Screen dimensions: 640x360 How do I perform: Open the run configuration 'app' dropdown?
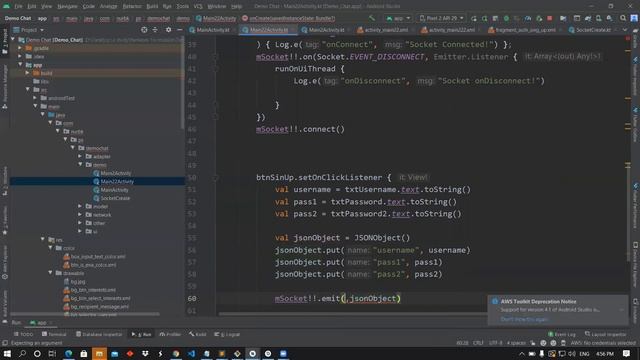(x=398, y=18)
